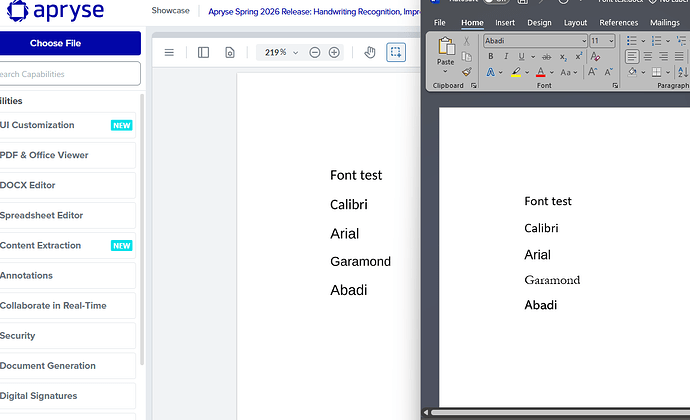Zoom out with the minus icon
The width and height of the screenshot is (690, 420).
315,53
